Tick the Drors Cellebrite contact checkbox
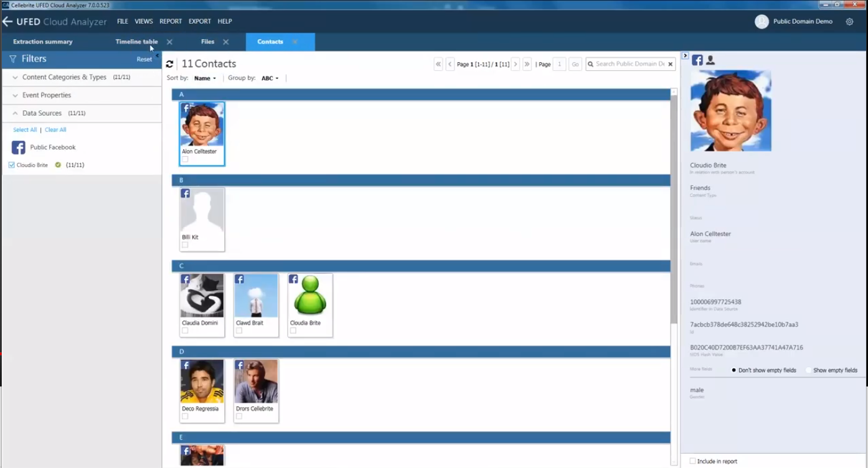The height and width of the screenshot is (468, 868). click(239, 417)
